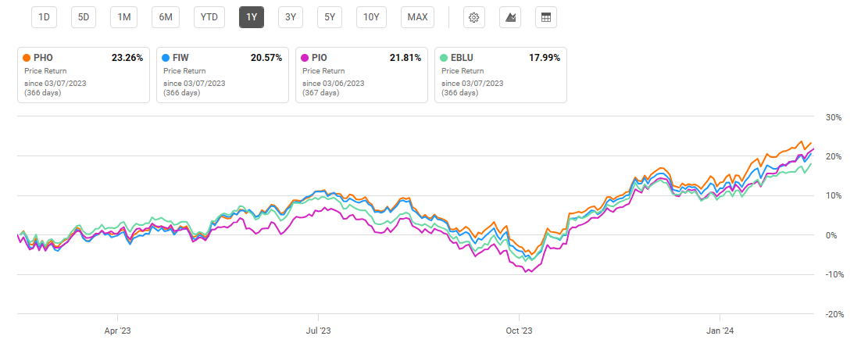Select the active 1Y range button
Image resolution: width=868 pixels, height=354 pixels.
pyautogui.click(x=251, y=17)
